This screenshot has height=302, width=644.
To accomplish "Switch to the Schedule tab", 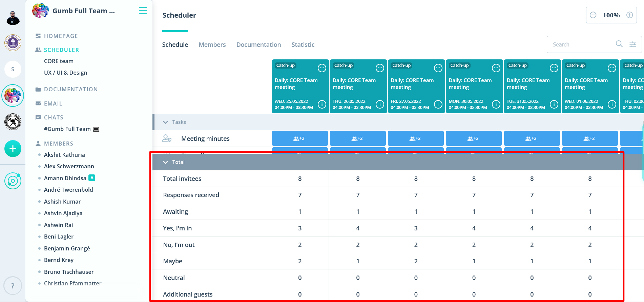I will tap(175, 44).
